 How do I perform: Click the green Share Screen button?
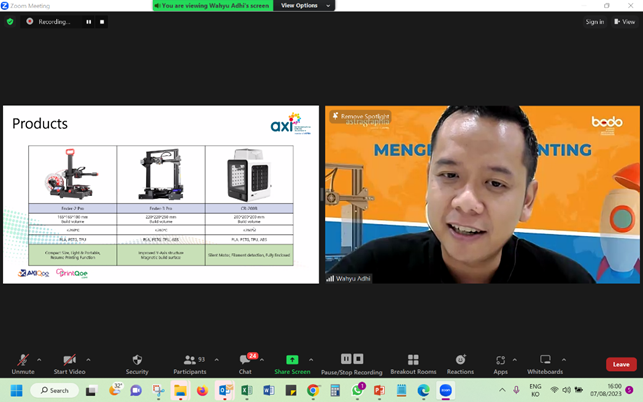coord(292,363)
